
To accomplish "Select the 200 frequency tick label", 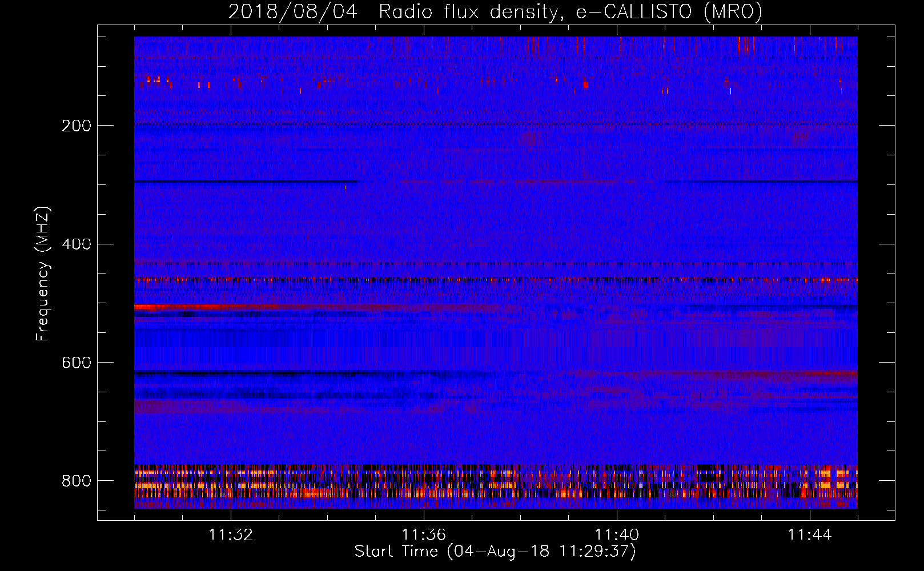I will [77, 126].
